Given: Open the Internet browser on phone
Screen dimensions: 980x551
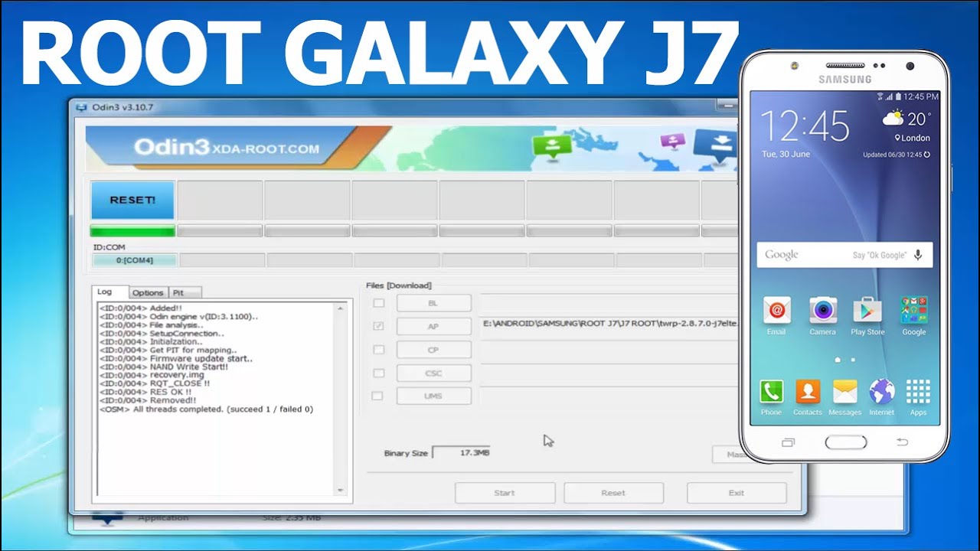Looking at the screenshot, I should [881, 396].
